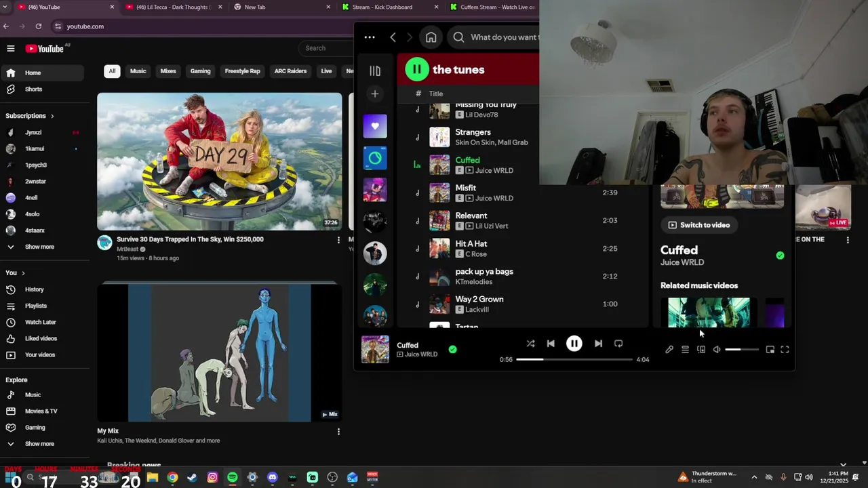Open the Jynxzi subscription channel

coord(42,132)
